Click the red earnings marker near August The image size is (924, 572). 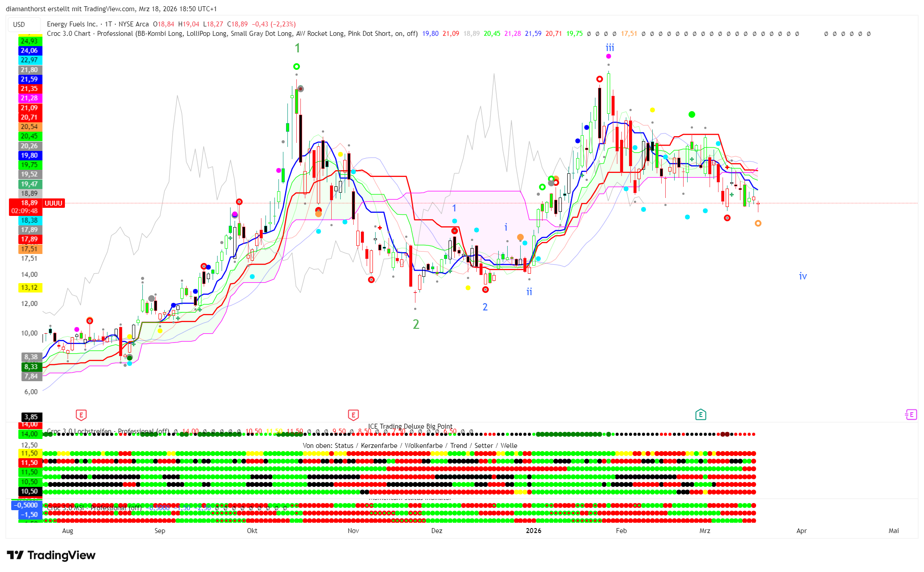click(81, 415)
